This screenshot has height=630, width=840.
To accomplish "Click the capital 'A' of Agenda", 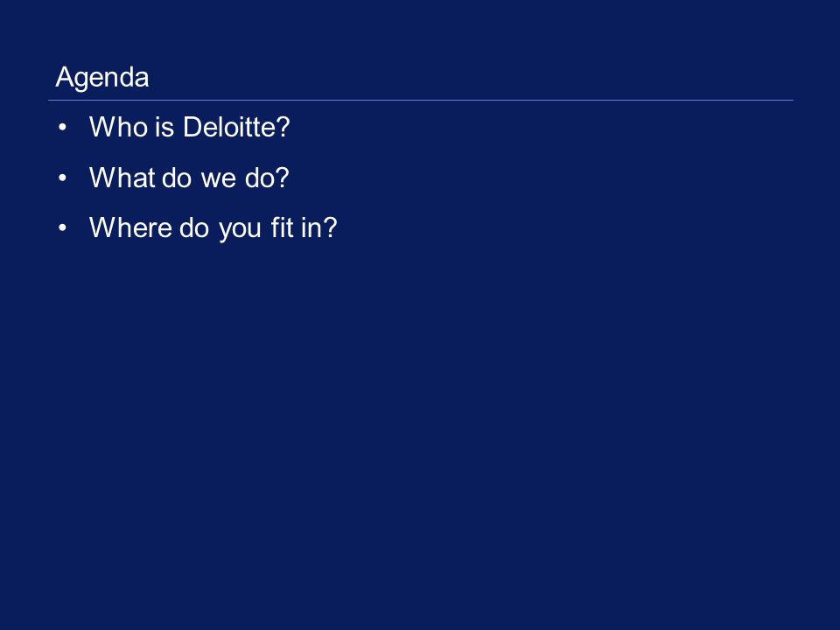I will [x=64, y=77].
